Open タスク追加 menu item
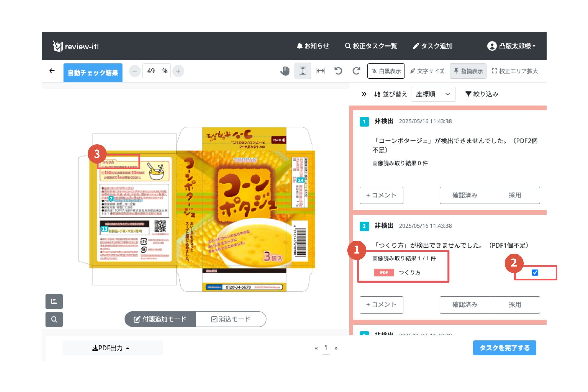588x392 pixels. (x=432, y=46)
